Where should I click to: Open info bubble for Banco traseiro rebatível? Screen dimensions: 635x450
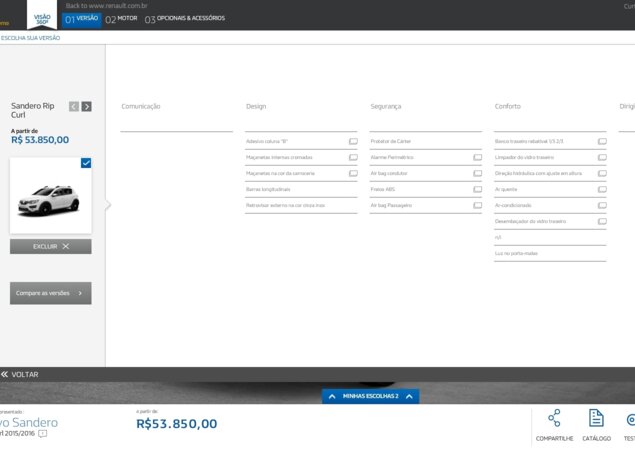[x=602, y=141]
